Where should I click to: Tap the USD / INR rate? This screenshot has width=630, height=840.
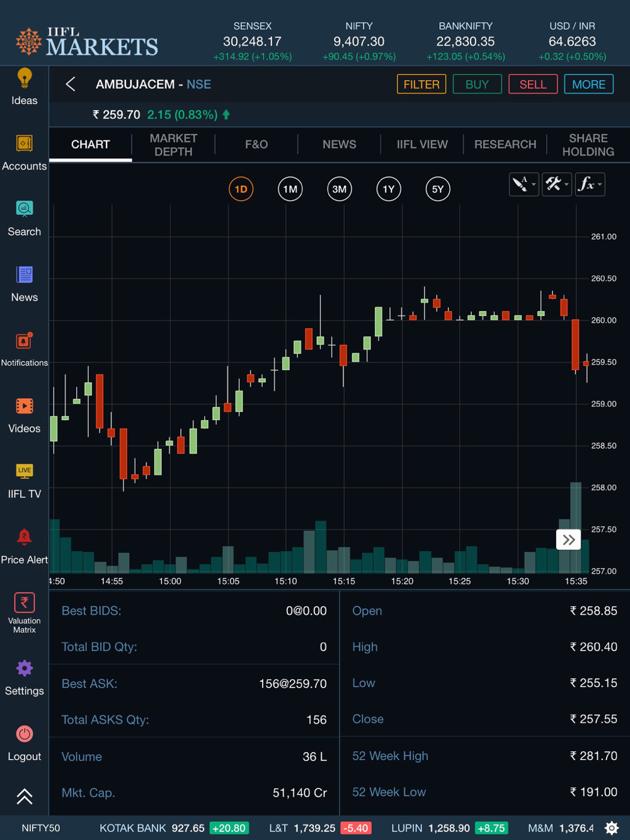pos(572,42)
